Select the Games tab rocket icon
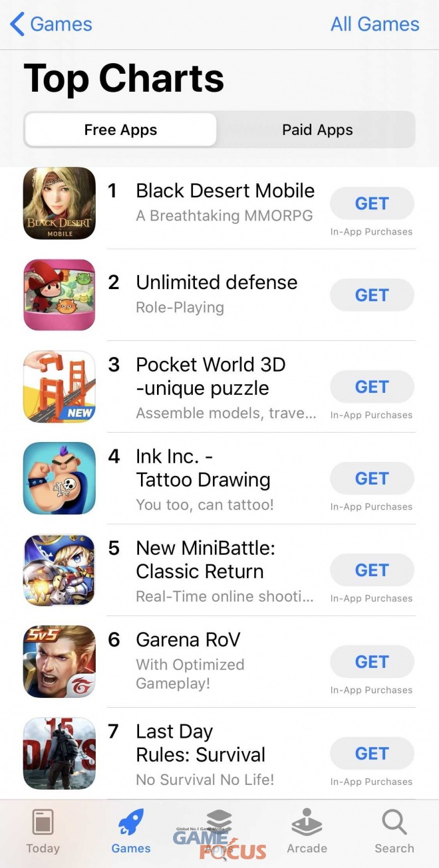Viewport: 439px width, 868px height. click(131, 822)
